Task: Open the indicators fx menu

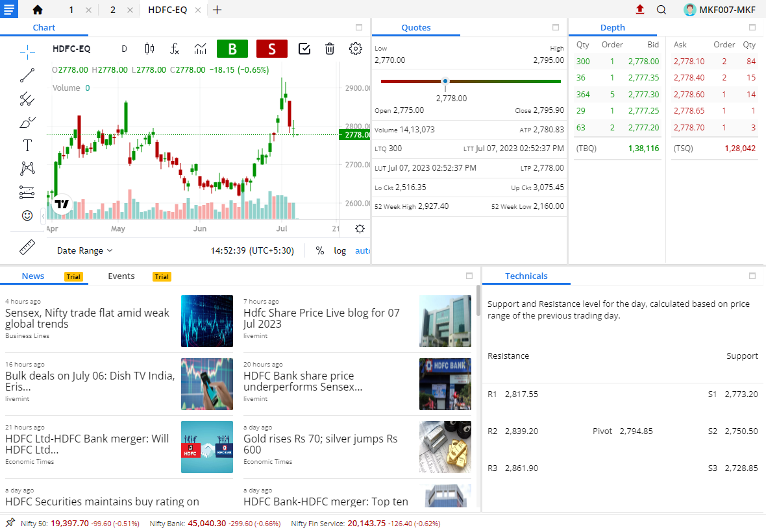Action: pyautogui.click(x=175, y=49)
